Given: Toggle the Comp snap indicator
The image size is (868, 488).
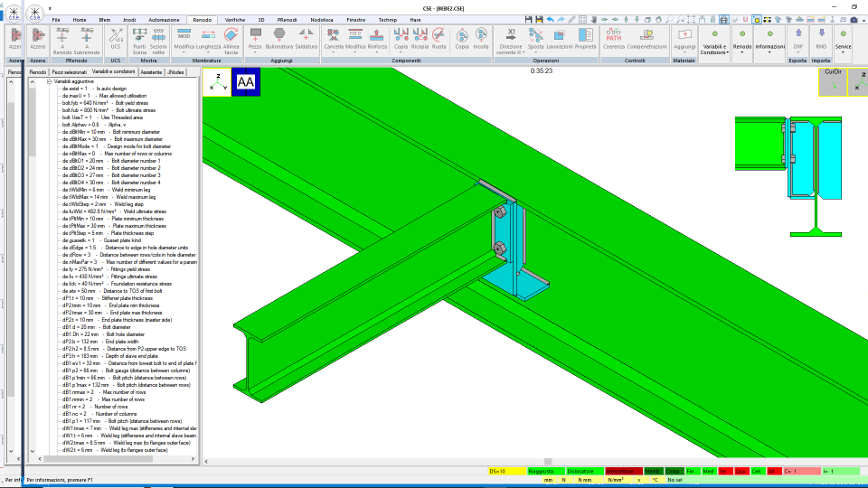Looking at the screenshot, I should [674, 472].
